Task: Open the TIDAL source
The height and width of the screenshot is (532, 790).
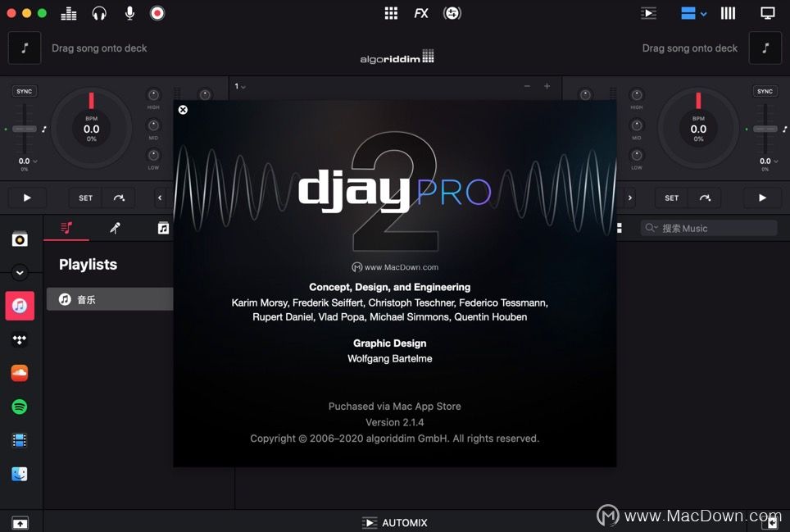Action: [x=20, y=340]
